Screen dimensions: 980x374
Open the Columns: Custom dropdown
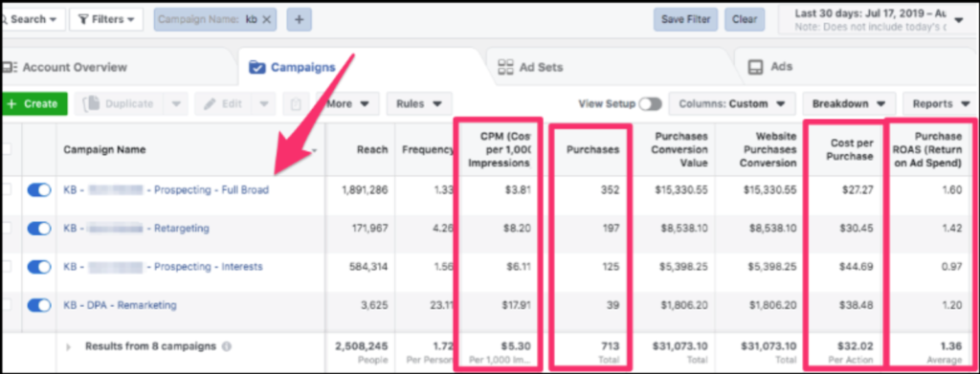732,103
